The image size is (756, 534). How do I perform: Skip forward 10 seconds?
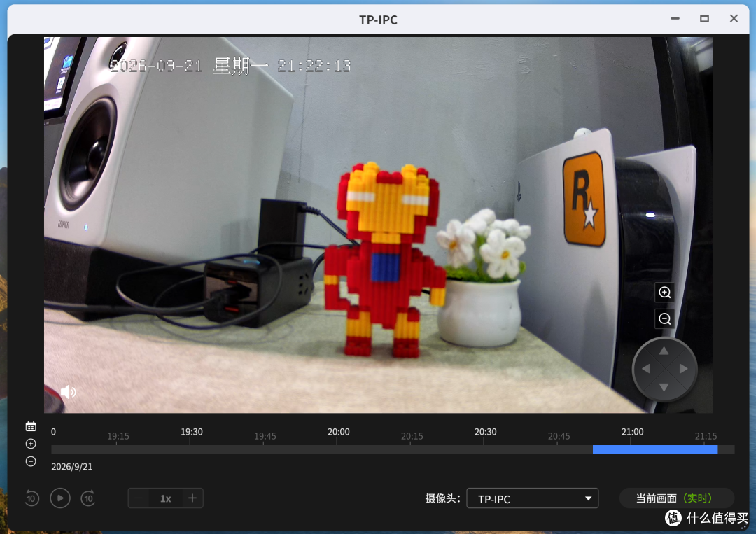coord(88,498)
